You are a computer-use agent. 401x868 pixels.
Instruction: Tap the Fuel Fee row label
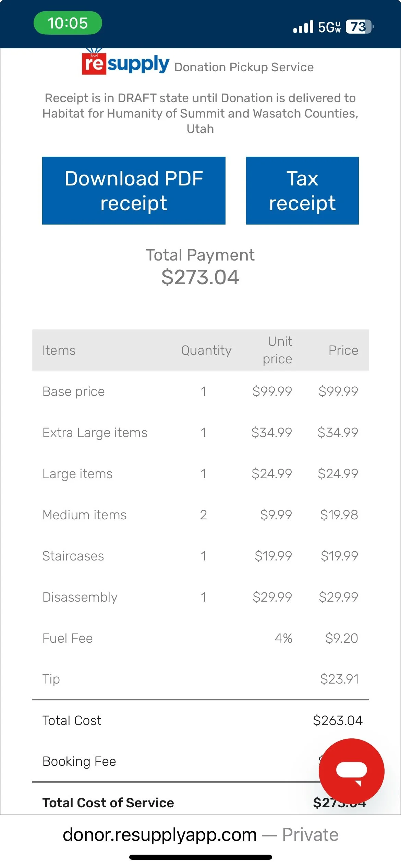click(x=68, y=638)
